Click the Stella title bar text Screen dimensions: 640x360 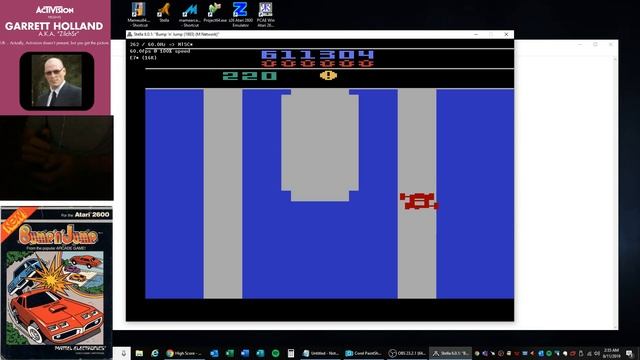pos(176,34)
